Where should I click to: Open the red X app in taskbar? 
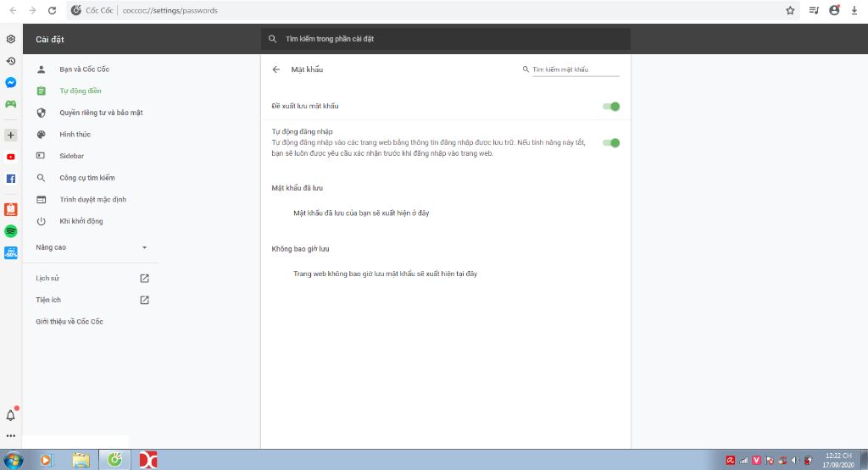pos(148,460)
